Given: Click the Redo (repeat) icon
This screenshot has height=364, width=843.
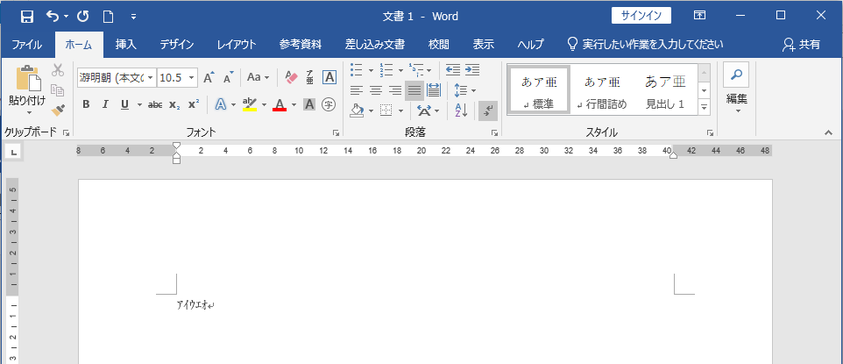Looking at the screenshot, I should pos(82,16).
